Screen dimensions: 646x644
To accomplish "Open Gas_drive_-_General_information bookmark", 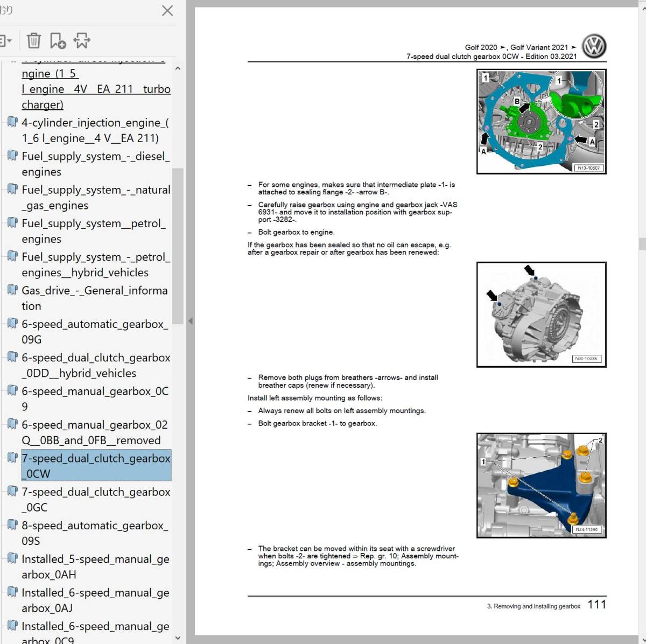I will (95, 298).
